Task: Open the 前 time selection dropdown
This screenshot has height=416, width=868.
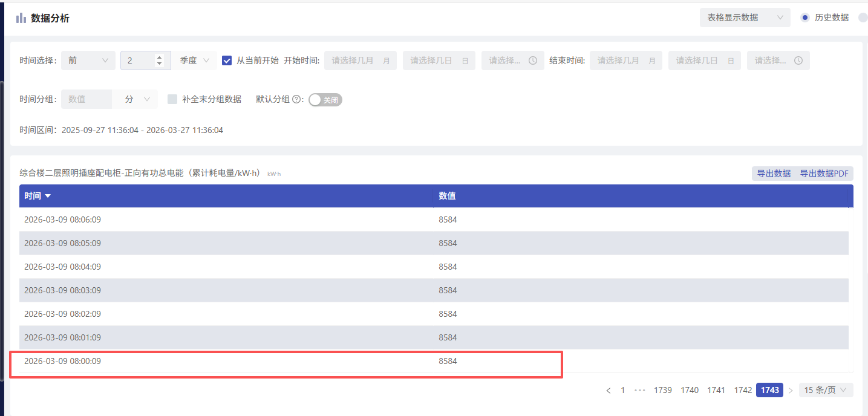Action: point(88,60)
